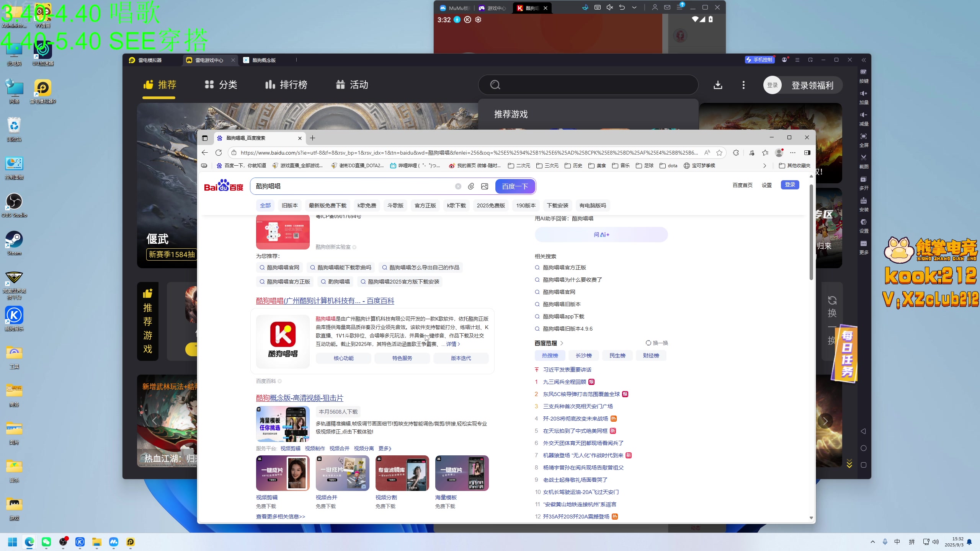Attach file via paperclip icon in search box
Screen dimensions: 980x551
coord(471,186)
